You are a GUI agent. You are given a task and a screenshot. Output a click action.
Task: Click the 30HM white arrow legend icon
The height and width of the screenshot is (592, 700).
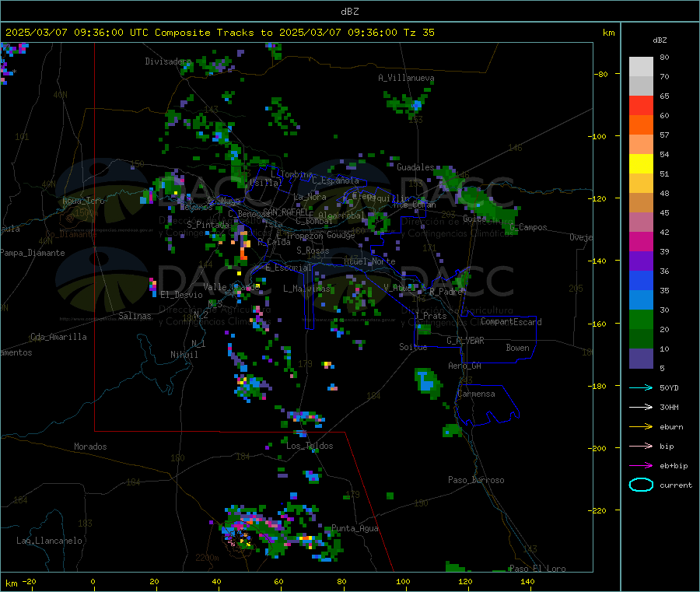[x=641, y=407]
